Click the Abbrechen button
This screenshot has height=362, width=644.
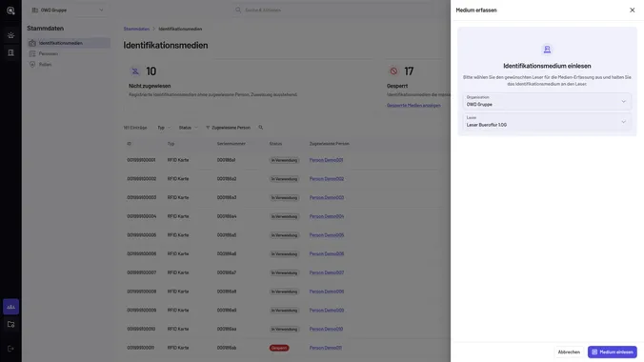pos(569,352)
